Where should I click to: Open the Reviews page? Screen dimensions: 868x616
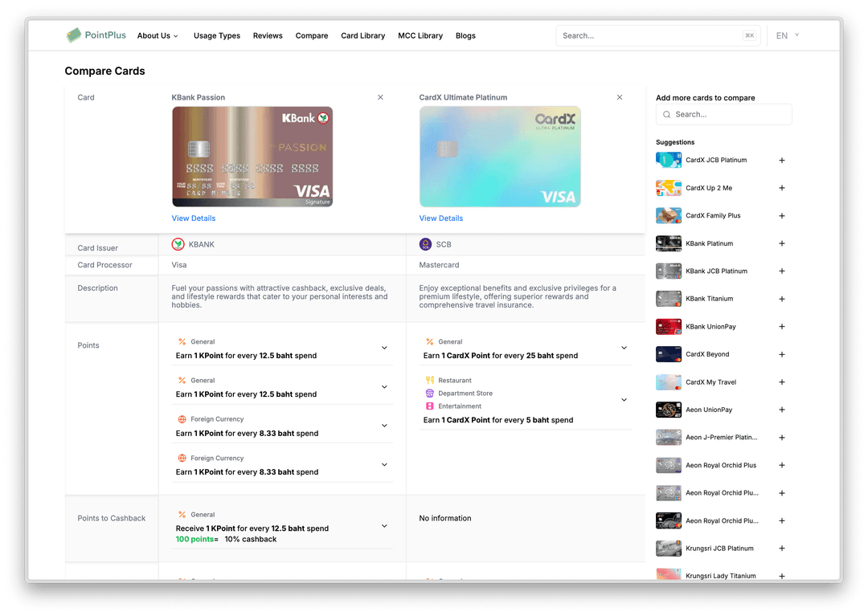tap(268, 35)
